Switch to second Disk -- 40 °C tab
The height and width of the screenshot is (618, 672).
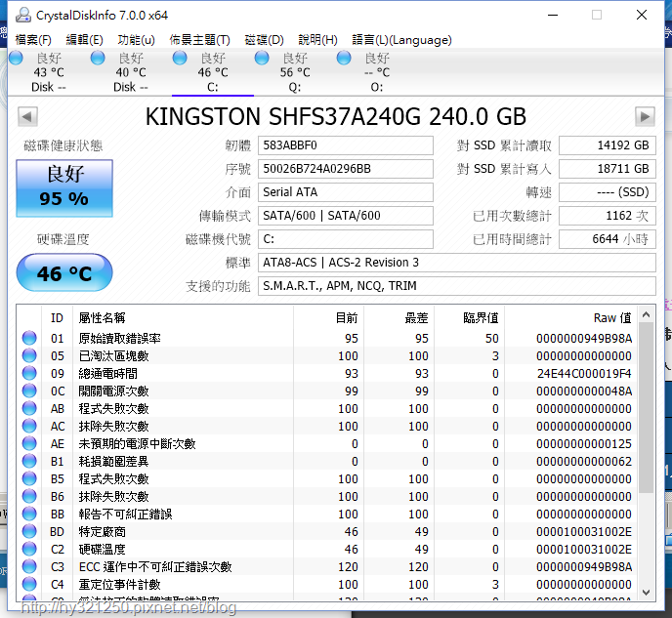[x=131, y=72]
